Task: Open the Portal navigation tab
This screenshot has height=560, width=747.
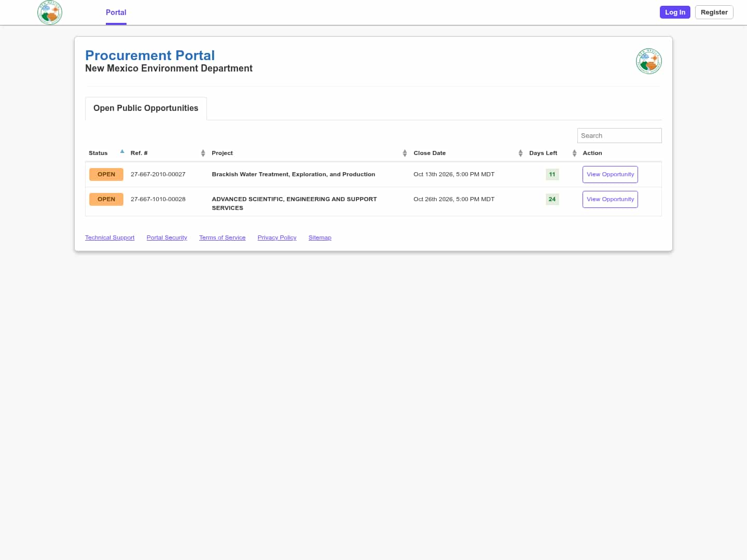Action: (x=116, y=12)
